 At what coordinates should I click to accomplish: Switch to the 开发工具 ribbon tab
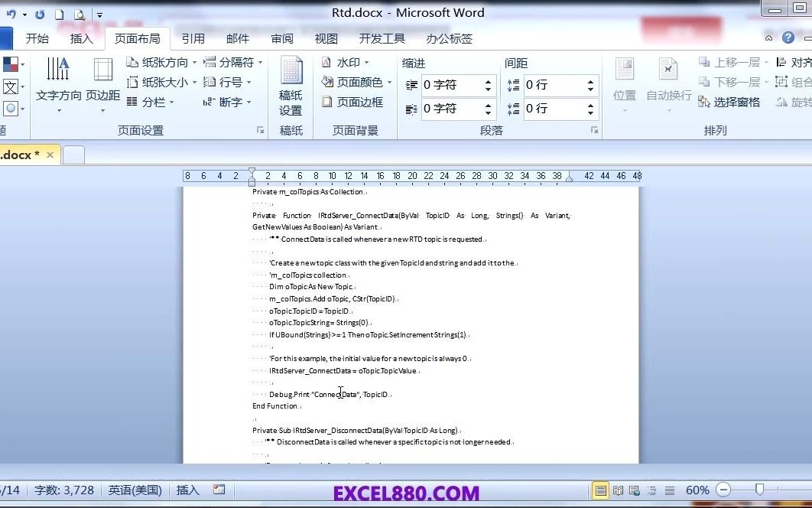click(381, 38)
